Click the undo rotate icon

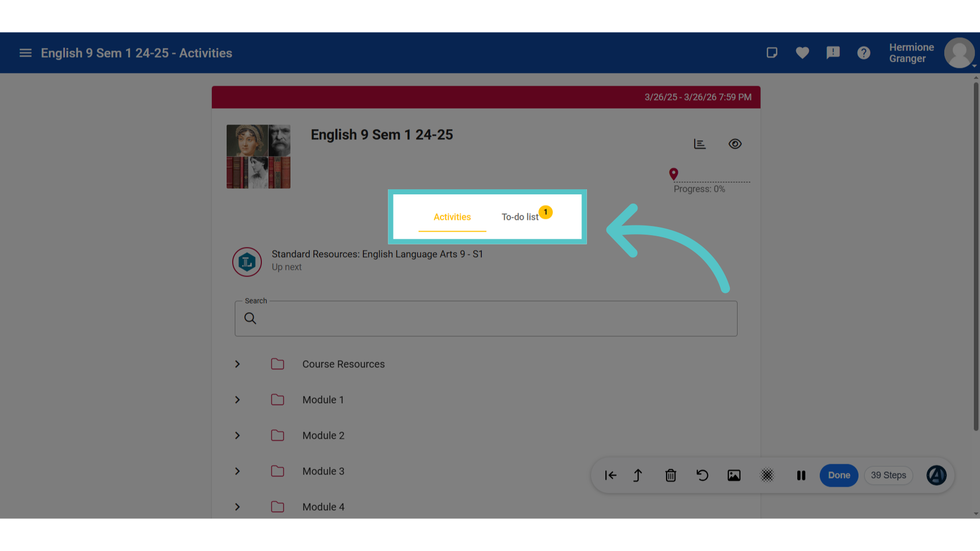[x=702, y=475]
